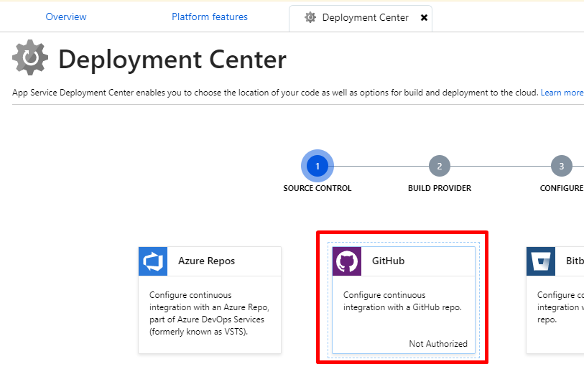Viewport: 584px width, 392px height.
Task: Open the Learn more link
Action: point(562,93)
